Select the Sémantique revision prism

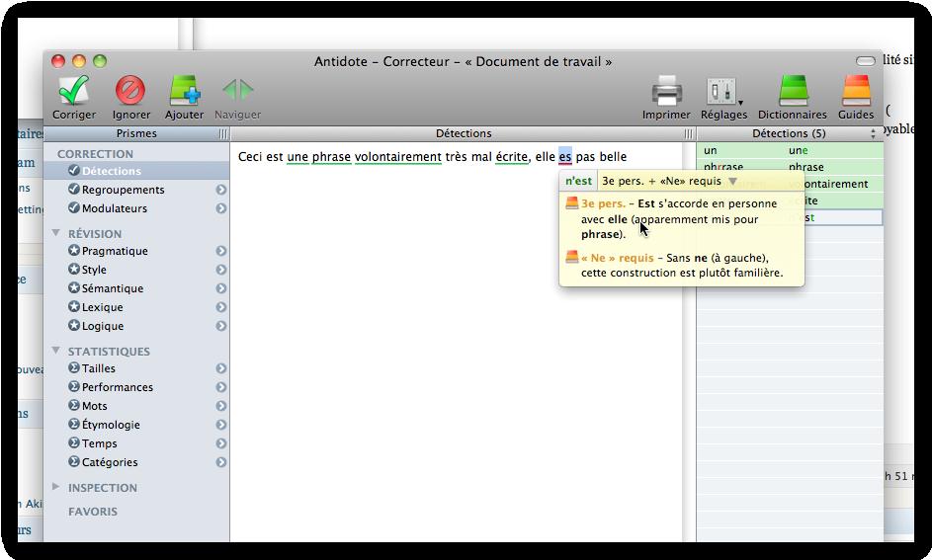tap(113, 288)
